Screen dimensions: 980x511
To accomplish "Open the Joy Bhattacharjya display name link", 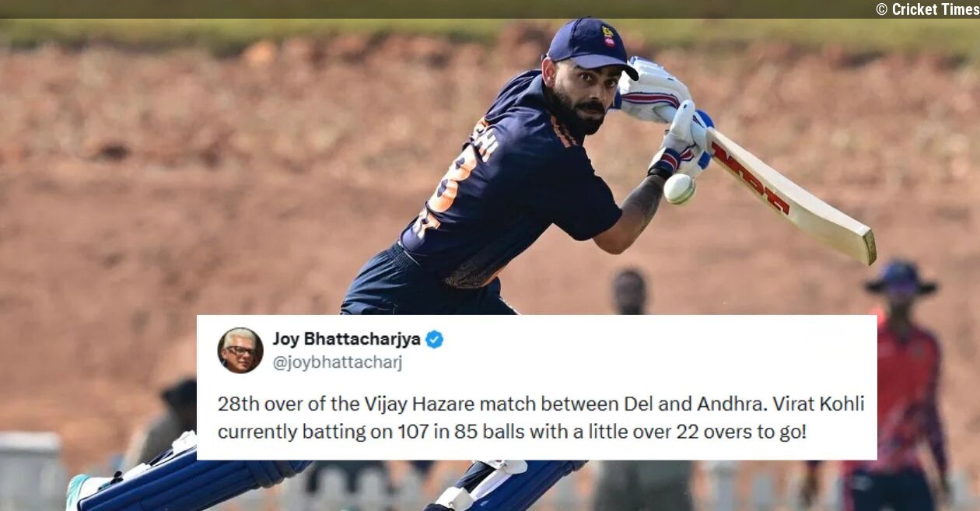I will 346,339.
